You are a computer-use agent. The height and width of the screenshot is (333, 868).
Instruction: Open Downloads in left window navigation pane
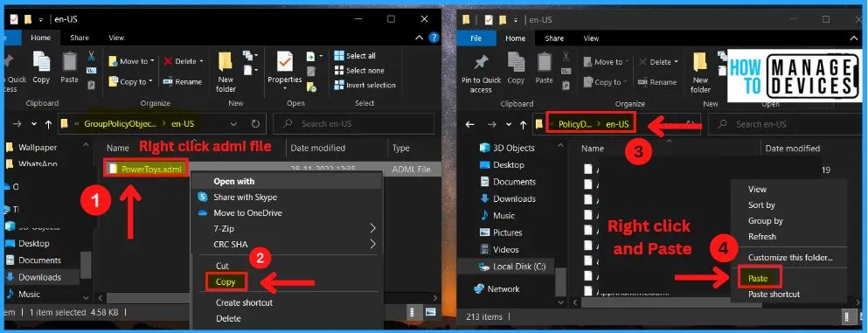40,277
